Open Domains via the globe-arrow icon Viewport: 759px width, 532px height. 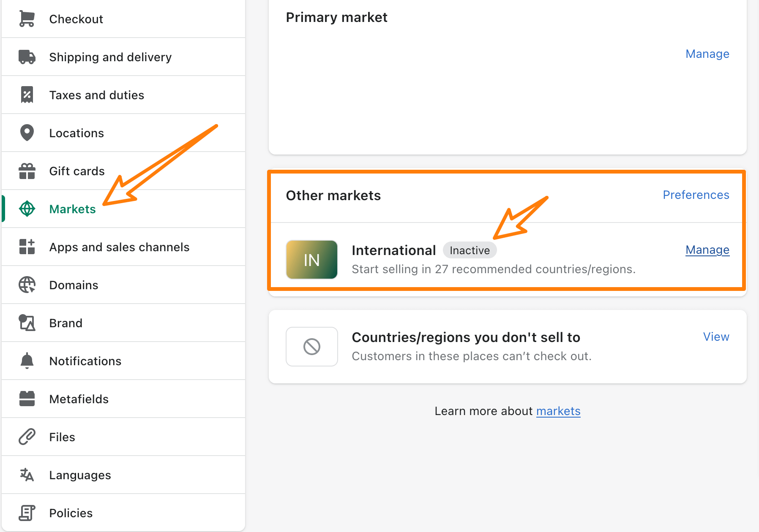pos(27,285)
